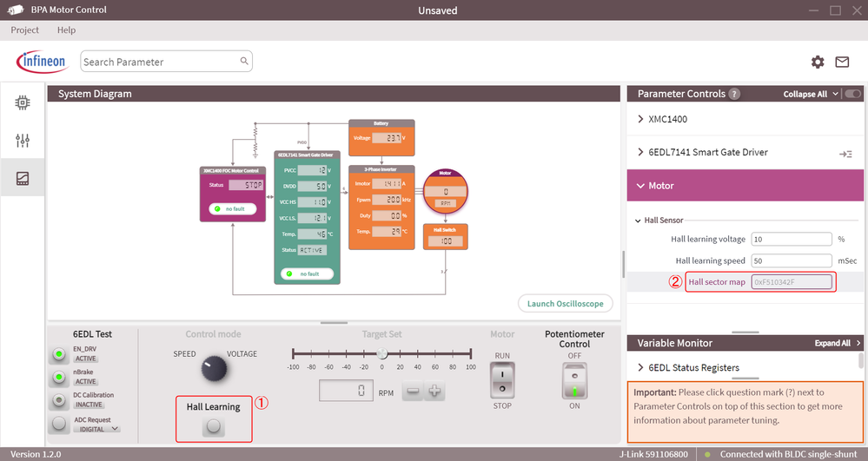Click the Parameter Controls question mark

pos(734,94)
